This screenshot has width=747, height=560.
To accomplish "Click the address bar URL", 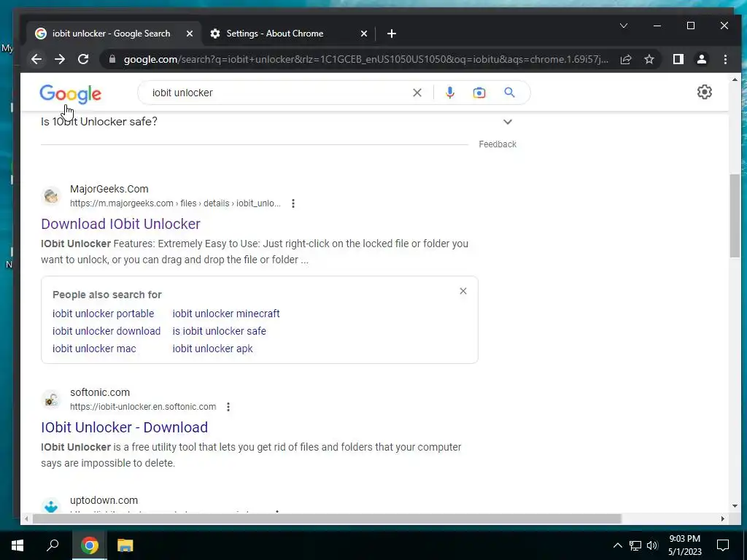I will [366, 60].
